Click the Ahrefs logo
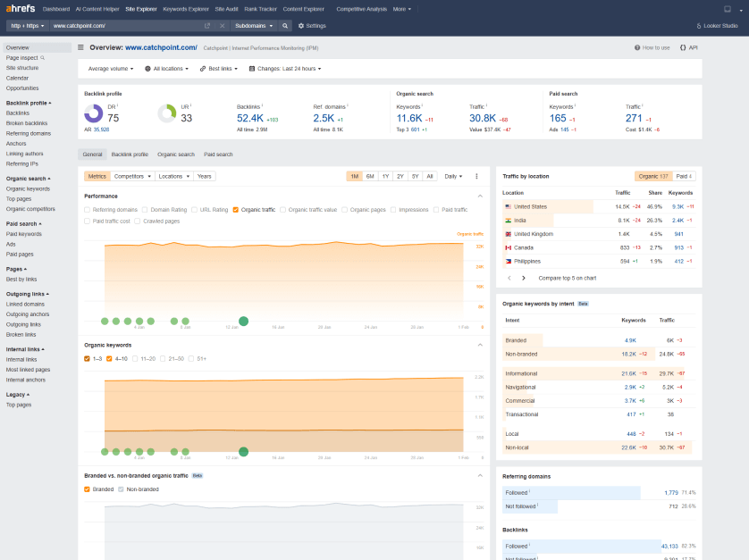Image resolution: width=749 pixels, height=560 pixels. [20, 9]
